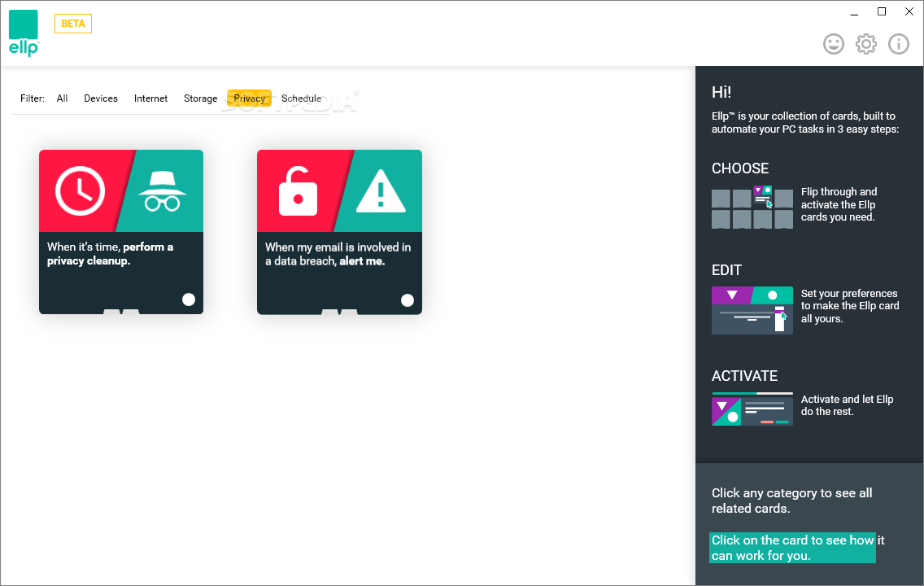Click 'Click any category to see all related cards' text

click(792, 501)
